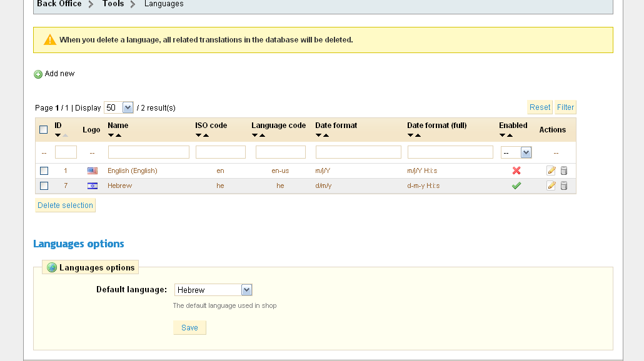
Task: Tick the checkbox for Hebrew row
Action: point(44,186)
